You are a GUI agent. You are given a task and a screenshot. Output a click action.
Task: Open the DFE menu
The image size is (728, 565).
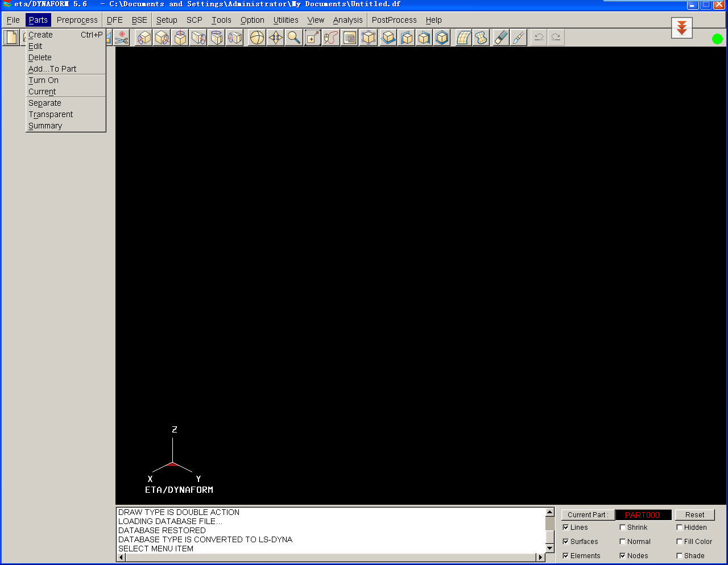pyautogui.click(x=115, y=20)
